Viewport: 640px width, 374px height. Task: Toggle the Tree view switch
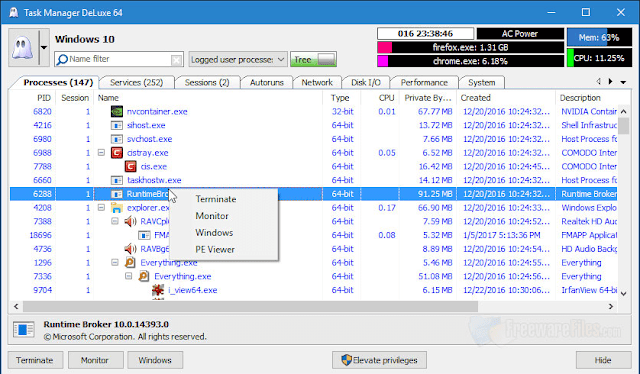point(313,60)
